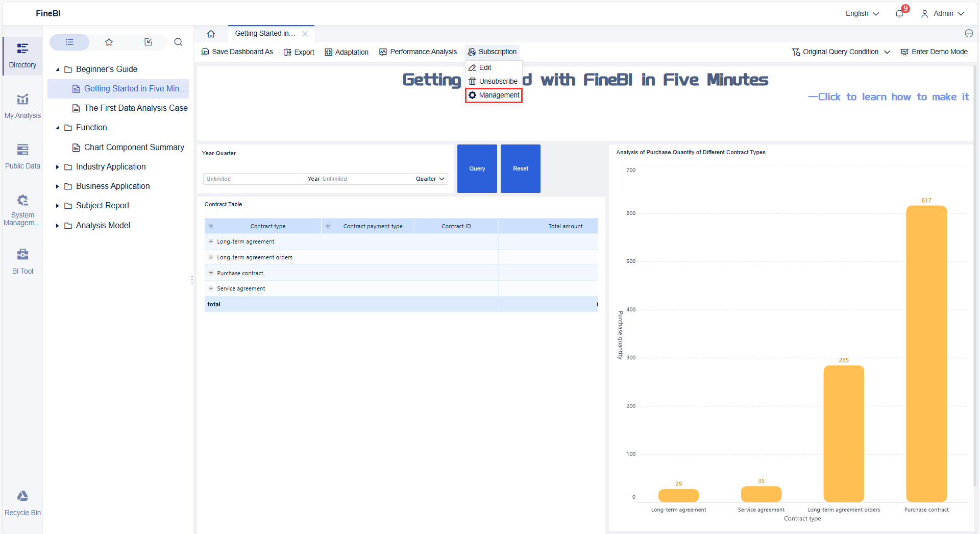Choose Unsubscribe in Subscription menu

[x=494, y=81]
